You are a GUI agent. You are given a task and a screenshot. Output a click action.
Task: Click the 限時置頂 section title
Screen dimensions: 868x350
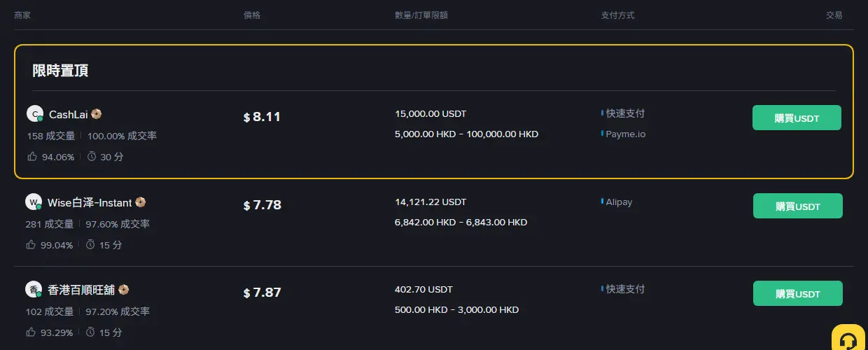point(60,71)
